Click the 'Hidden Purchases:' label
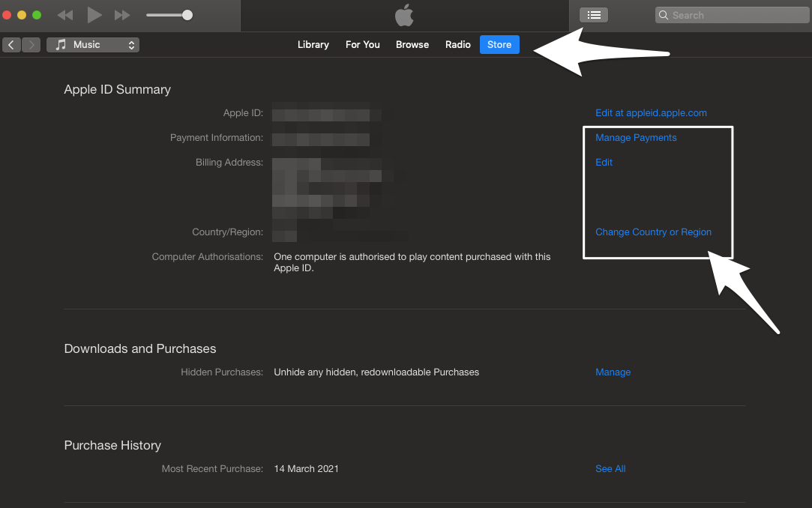 222,372
